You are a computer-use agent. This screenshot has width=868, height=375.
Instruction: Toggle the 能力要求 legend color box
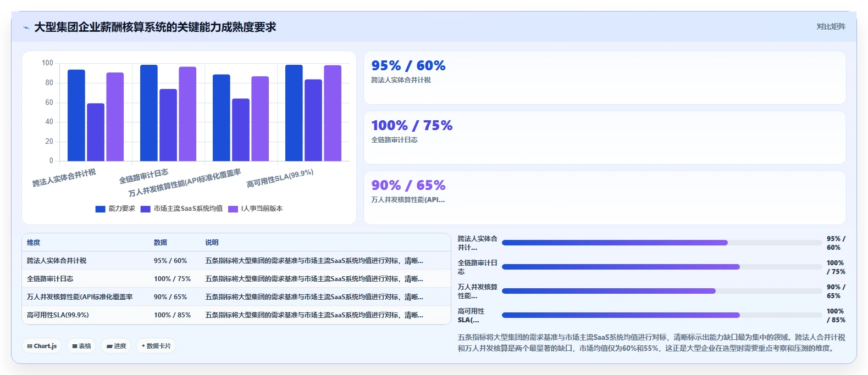[x=100, y=209]
